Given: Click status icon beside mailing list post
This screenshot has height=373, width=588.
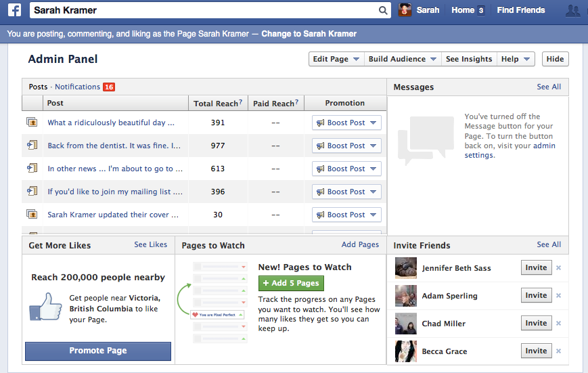Looking at the screenshot, I should click(32, 192).
